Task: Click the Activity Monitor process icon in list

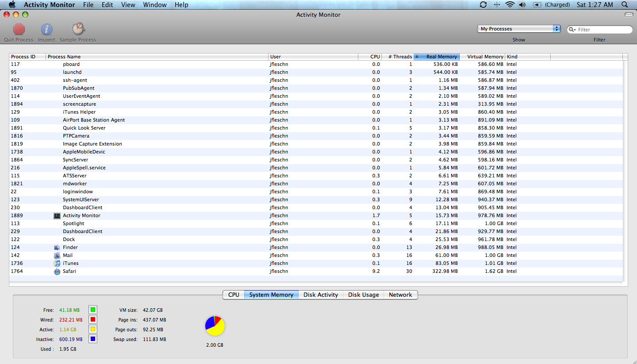Action: tap(57, 216)
